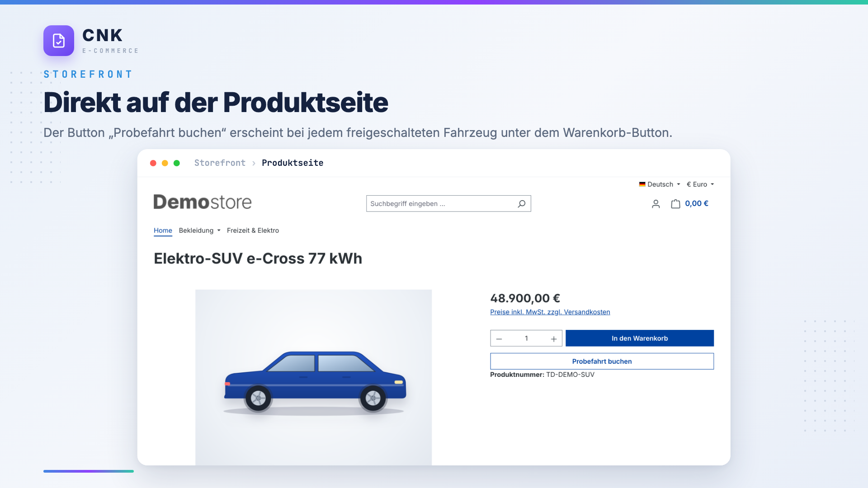Image resolution: width=868 pixels, height=488 pixels.
Task: Click the search magnifier icon
Action: [x=522, y=204]
